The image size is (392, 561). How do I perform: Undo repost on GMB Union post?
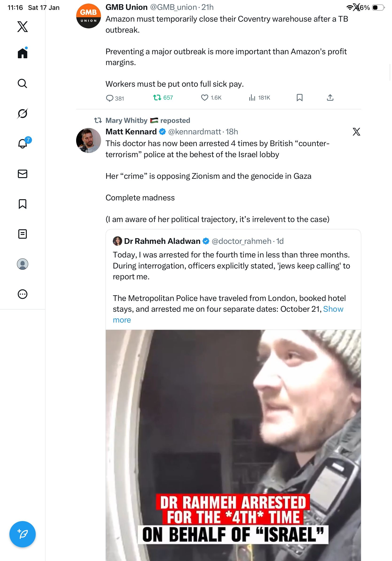[x=157, y=98]
